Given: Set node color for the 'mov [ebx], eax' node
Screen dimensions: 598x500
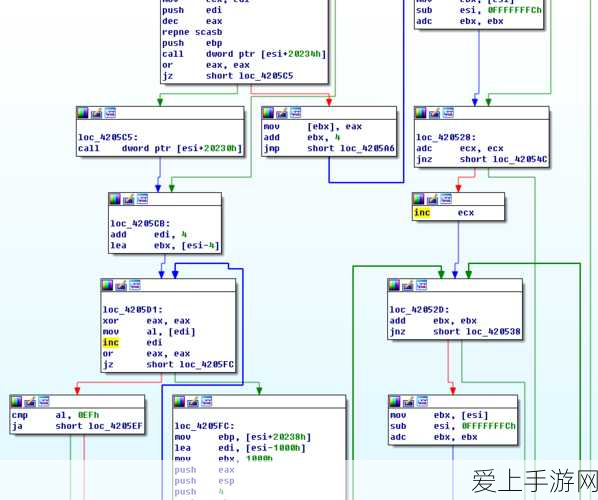Looking at the screenshot, I should (268, 113).
